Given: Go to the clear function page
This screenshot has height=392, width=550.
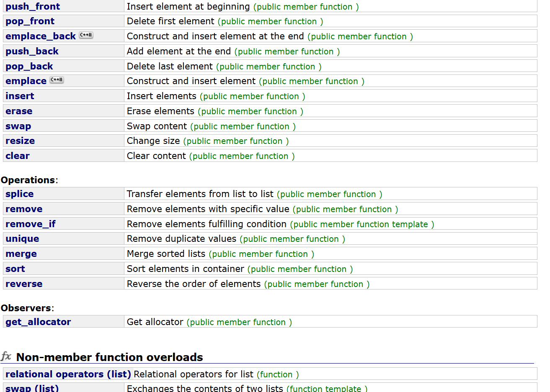Looking at the screenshot, I should [18, 156].
